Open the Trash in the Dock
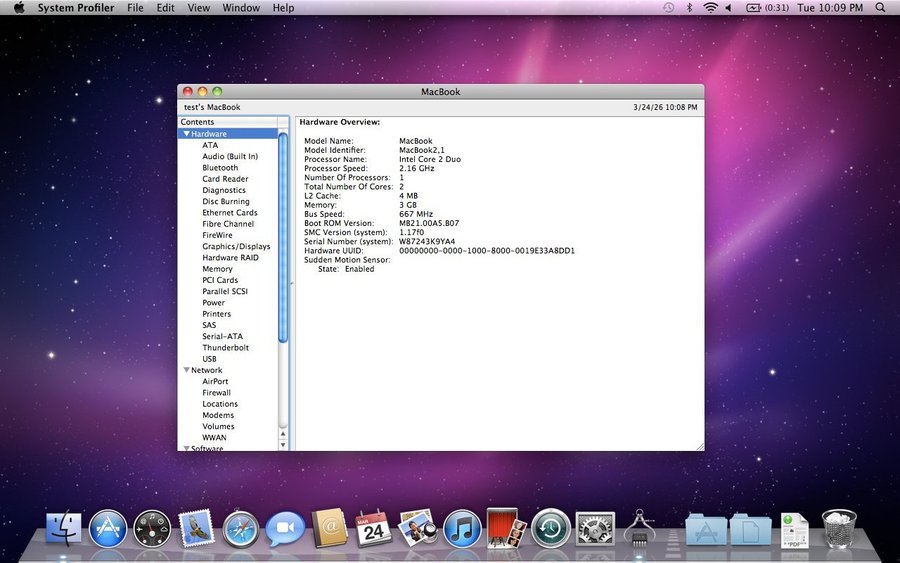Image resolution: width=900 pixels, height=563 pixels. 839,528
